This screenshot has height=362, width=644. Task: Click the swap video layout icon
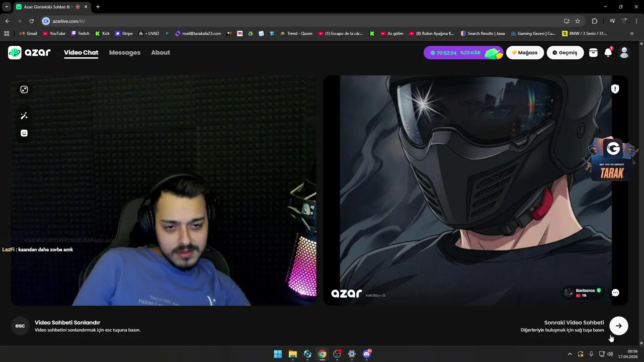point(24,89)
